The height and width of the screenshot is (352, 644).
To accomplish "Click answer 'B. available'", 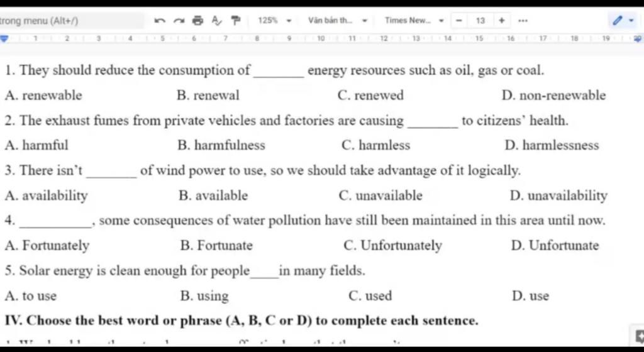I will tap(213, 195).
